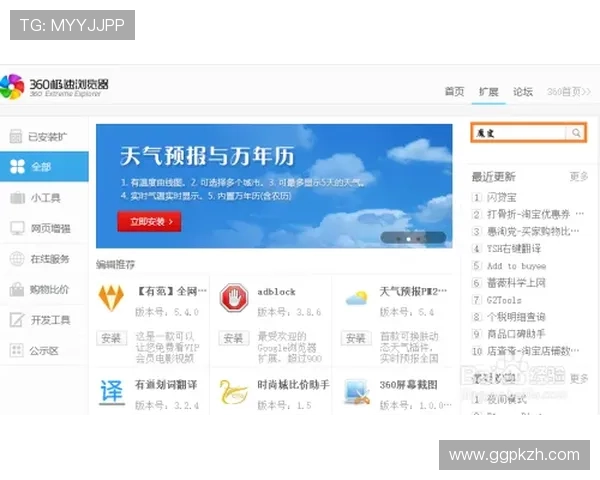Click the 在线服务 globe icon
600x480 pixels.
[x=17, y=259]
